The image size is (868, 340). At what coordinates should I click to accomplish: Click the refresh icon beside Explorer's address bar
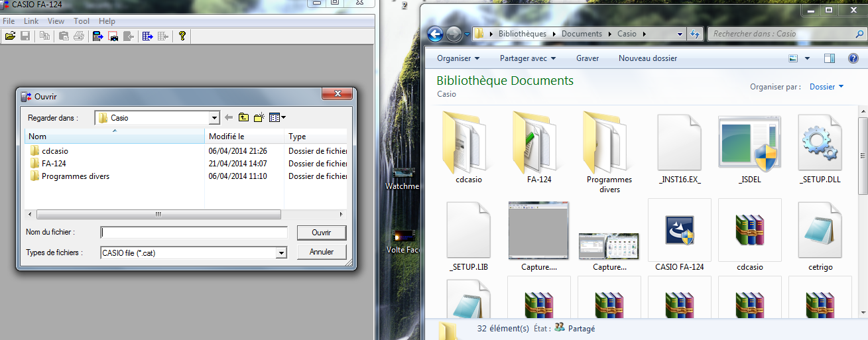coord(695,34)
